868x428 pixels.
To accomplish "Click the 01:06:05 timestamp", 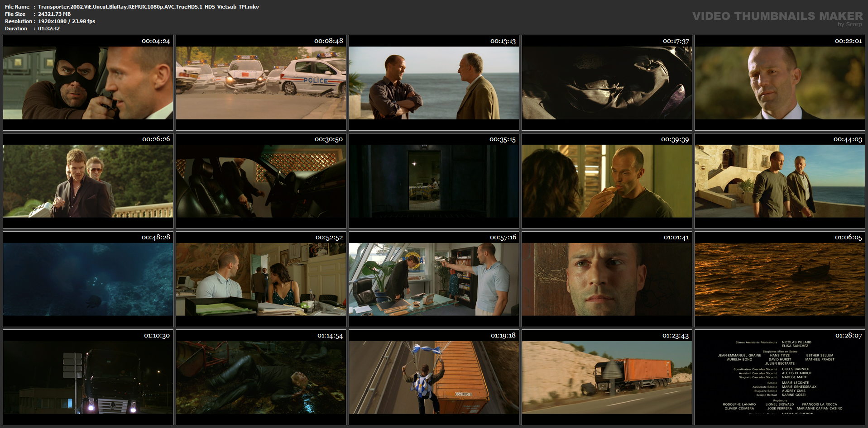I will [849, 238].
